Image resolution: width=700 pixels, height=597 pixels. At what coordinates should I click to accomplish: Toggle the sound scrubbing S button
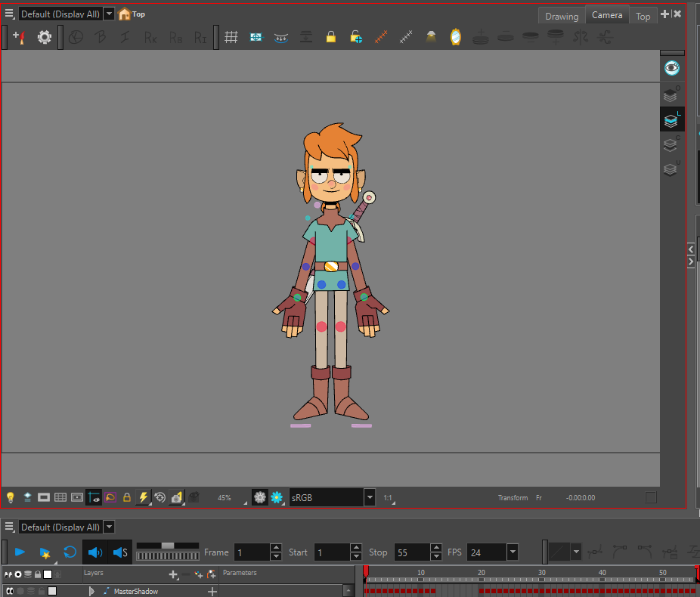120,552
